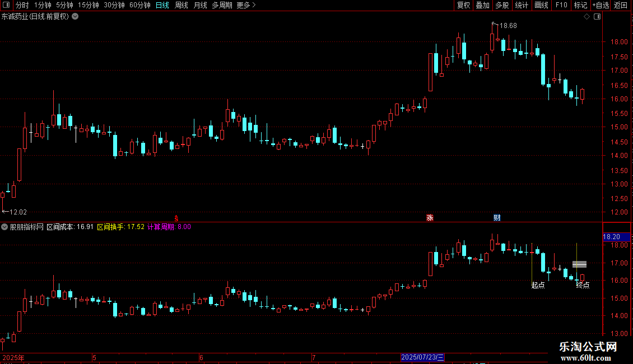
Task: Click the panel layout icon at top-left
Action: pos(6,5)
